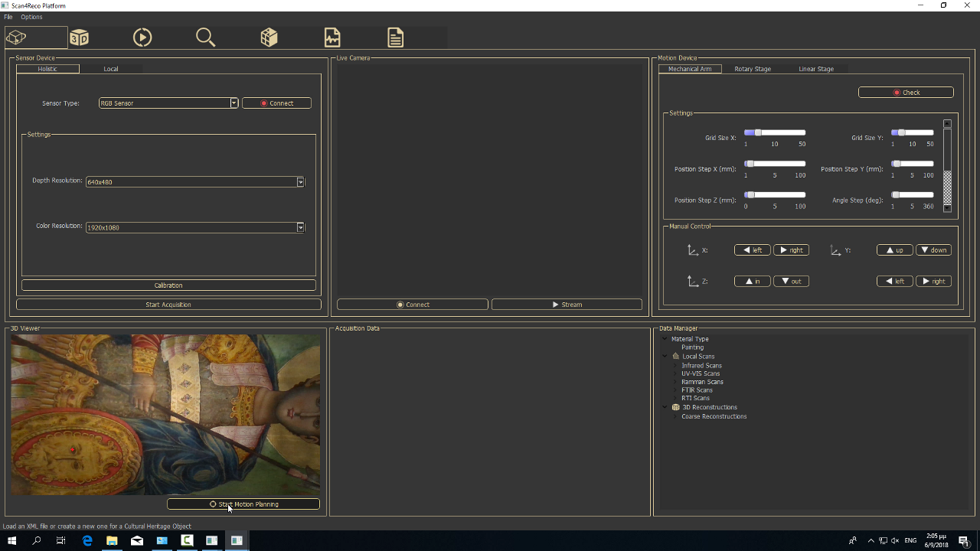Open the Camtasia taskbar icon

point(187,540)
